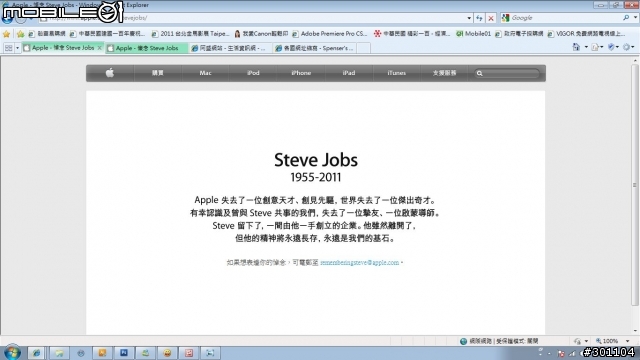This screenshot has width=640, height=360.
Task: Open the iPod section in Apple navigation
Action: (x=253, y=73)
